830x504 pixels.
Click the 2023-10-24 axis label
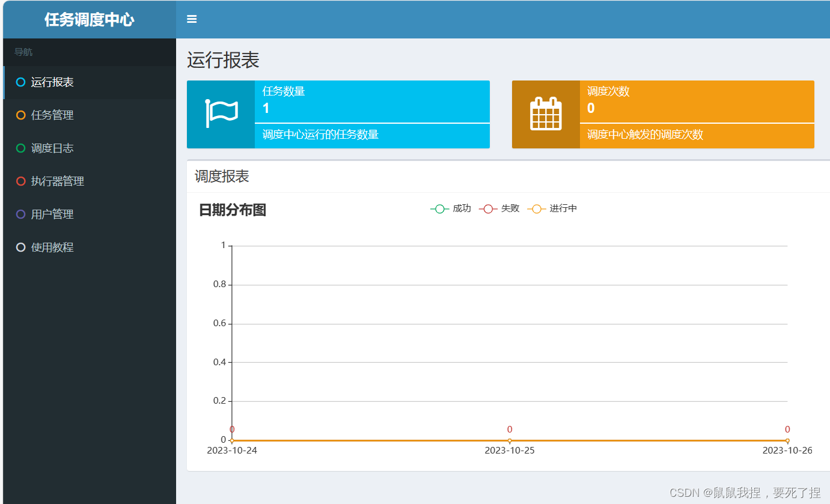pyautogui.click(x=232, y=451)
